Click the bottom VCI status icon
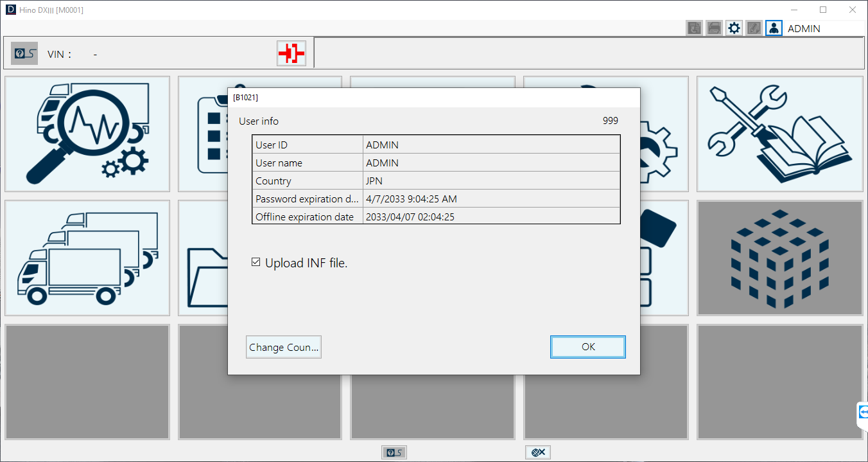Viewport: 868px width, 462px height. click(x=394, y=452)
